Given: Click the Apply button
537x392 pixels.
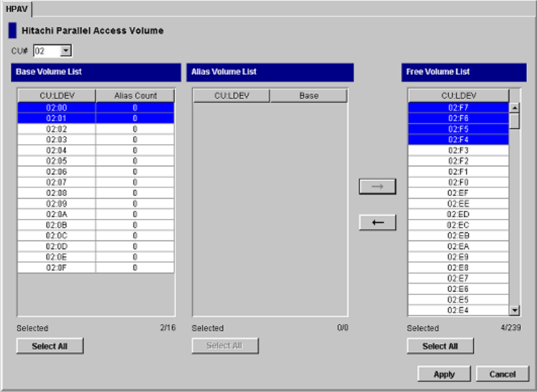Looking at the screenshot, I should point(444,374).
